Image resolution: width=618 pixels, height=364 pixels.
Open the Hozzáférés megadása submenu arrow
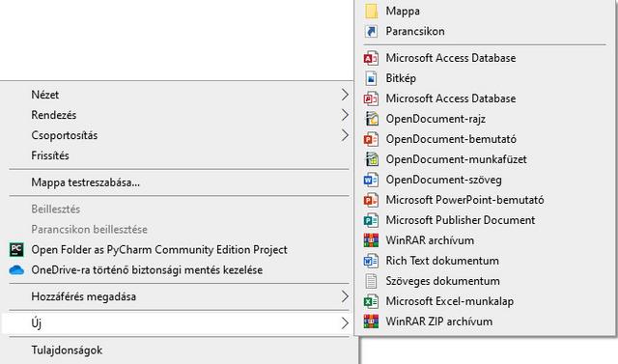tap(345, 296)
